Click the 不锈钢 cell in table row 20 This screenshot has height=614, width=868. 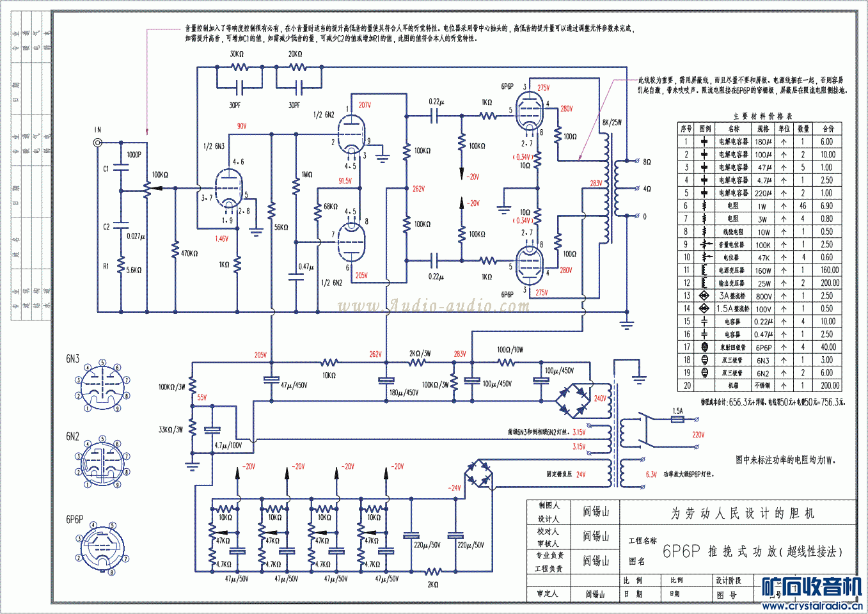pos(763,386)
